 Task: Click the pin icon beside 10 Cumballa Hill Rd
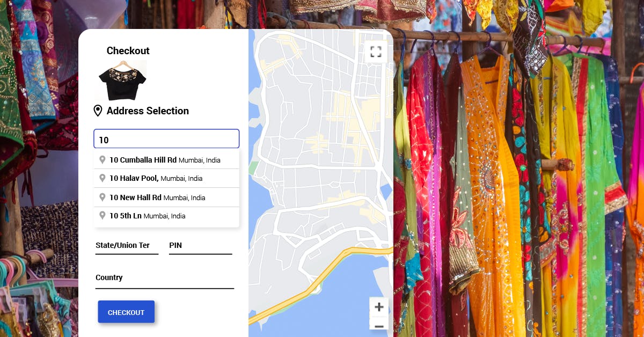[x=103, y=159]
